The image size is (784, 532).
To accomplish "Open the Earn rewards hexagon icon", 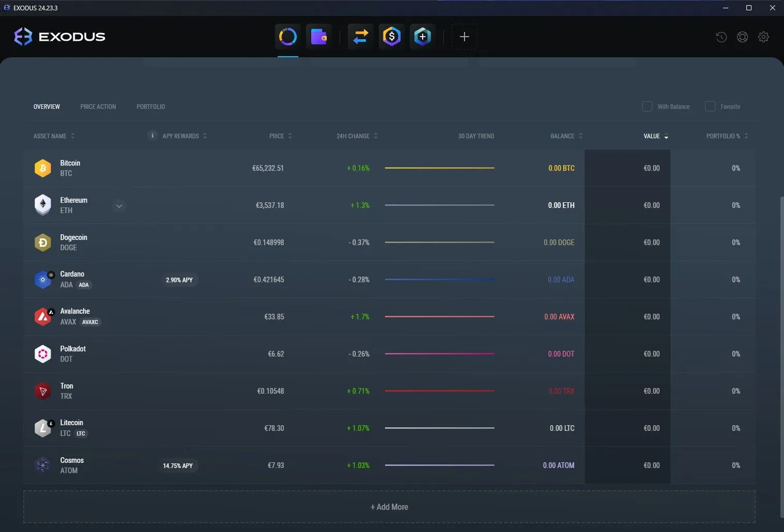I will [422, 36].
